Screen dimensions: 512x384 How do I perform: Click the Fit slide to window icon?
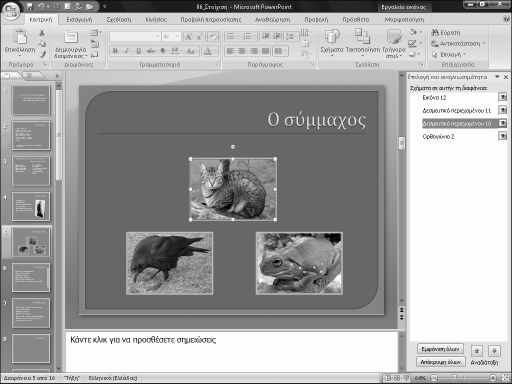point(506,378)
